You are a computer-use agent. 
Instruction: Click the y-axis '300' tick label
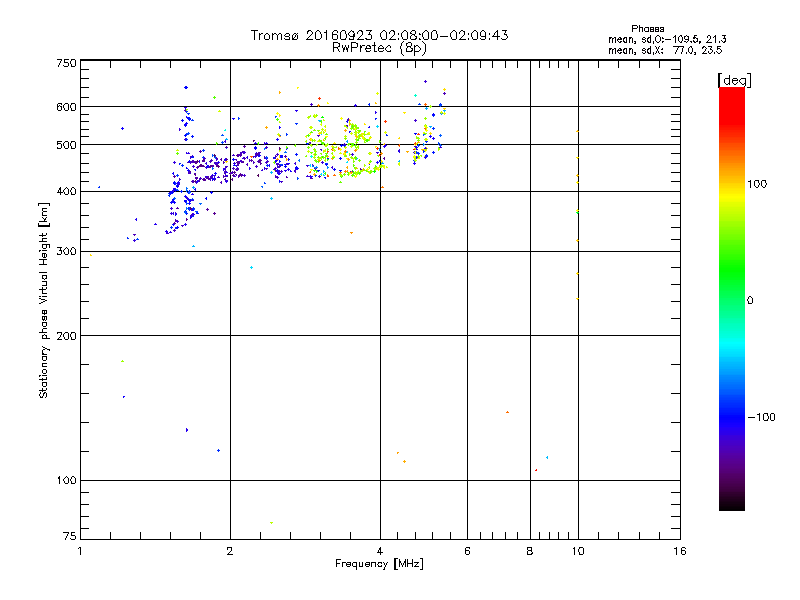(66, 252)
